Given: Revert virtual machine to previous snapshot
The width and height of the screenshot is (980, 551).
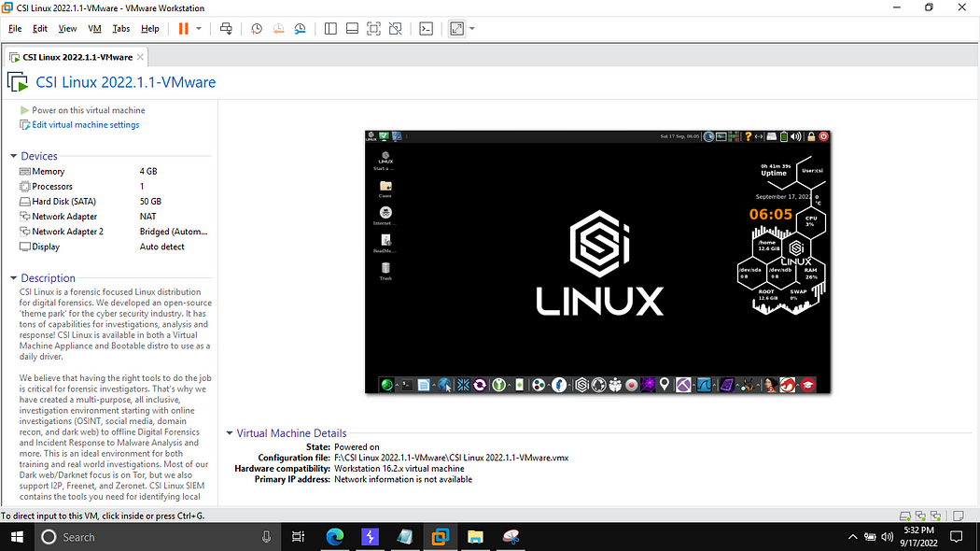Looking at the screenshot, I should [x=278, y=29].
